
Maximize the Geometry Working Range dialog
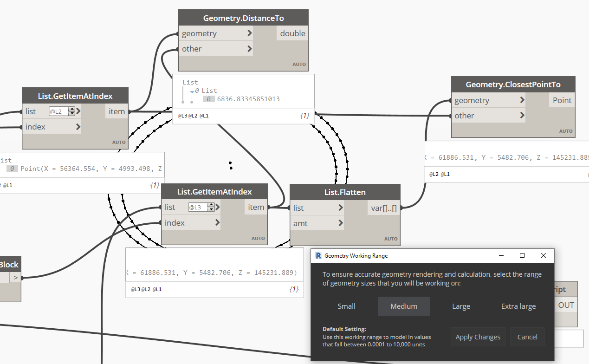pyautogui.click(x=522, y=256)
